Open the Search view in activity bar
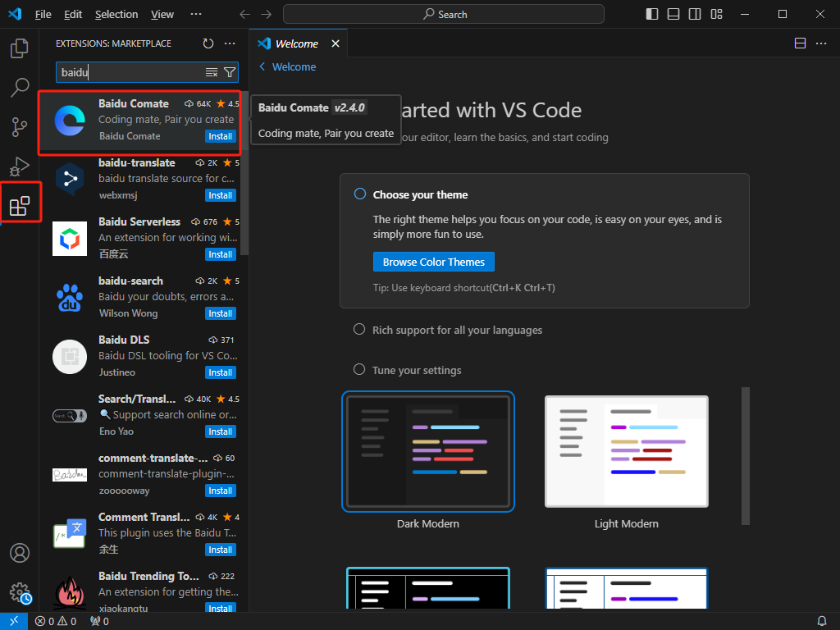This screenshot has width=840, height=630. (20, 87)
